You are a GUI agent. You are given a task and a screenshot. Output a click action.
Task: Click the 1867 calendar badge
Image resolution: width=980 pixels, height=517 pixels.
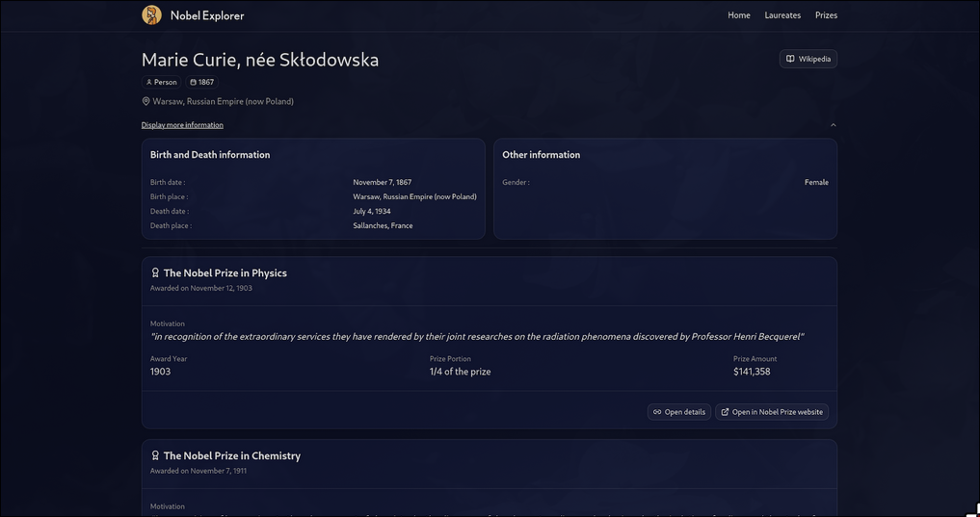click(201, 82)
